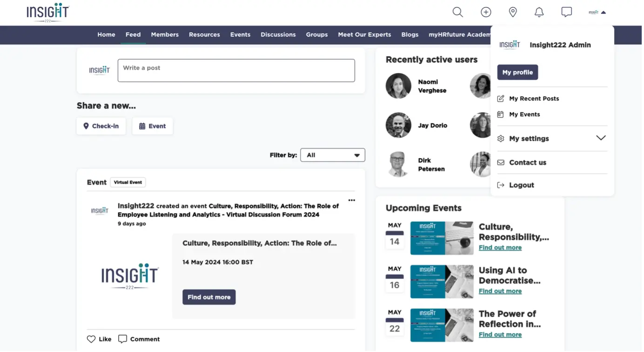Click the Contact us envelope icon
Screen dimensions: 644x352
(501, 163)
